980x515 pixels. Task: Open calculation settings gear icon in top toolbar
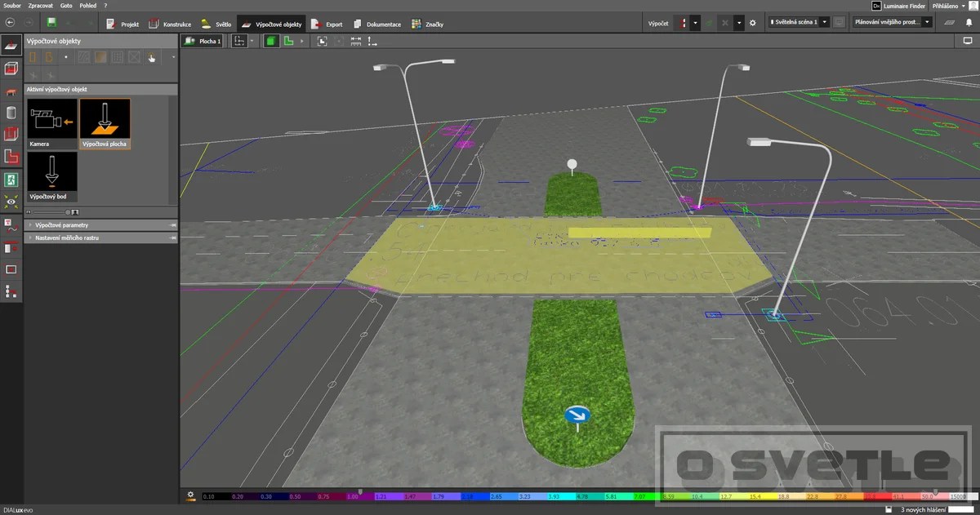753,23
